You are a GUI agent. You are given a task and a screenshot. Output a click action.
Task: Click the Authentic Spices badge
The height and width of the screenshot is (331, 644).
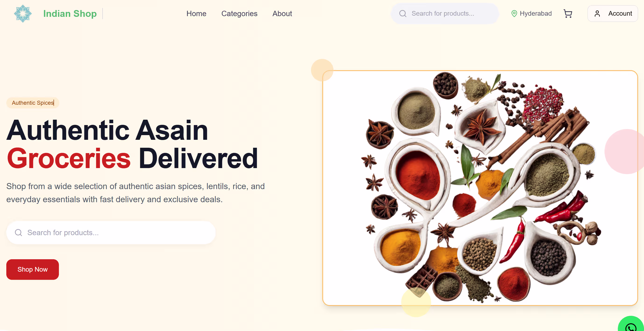(33, 103)
